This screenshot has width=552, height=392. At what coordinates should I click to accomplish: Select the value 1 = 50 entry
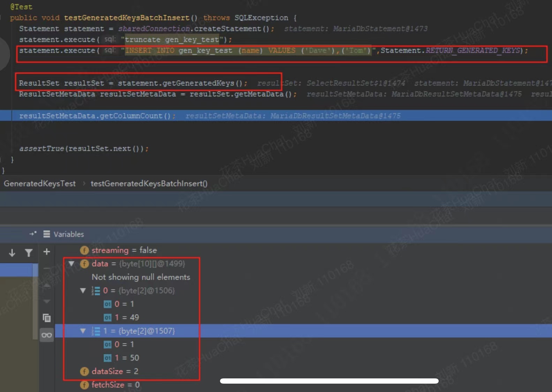pos(127,358)
